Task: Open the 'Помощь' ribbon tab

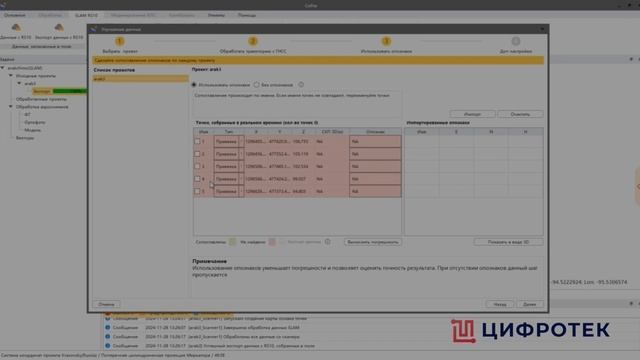Action: pos(247,15)
